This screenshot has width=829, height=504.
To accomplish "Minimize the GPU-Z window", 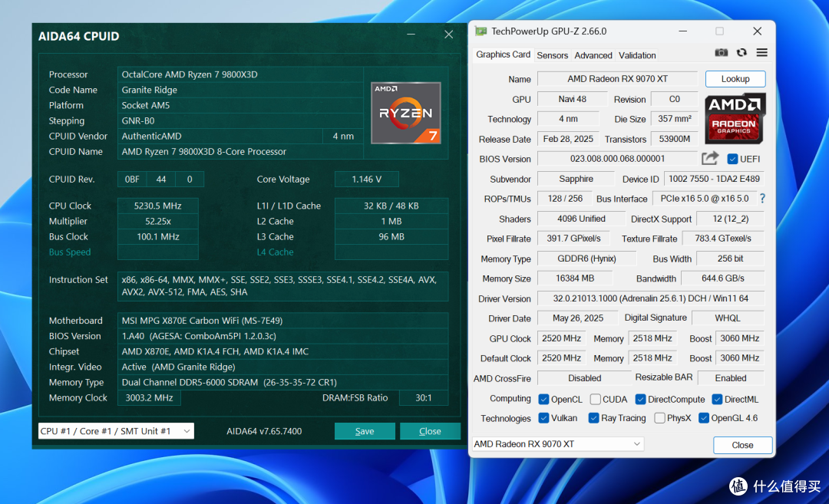I will point(683,31).
